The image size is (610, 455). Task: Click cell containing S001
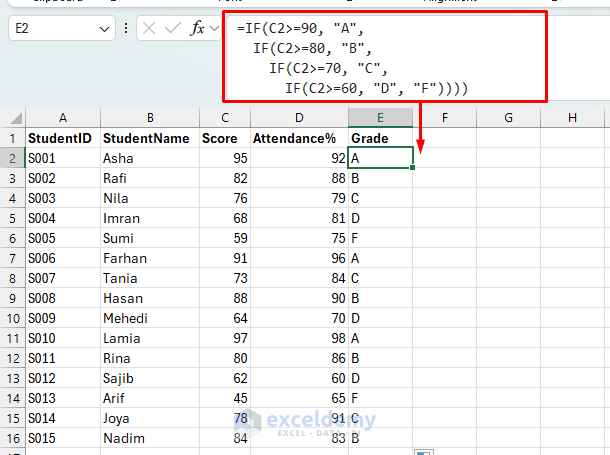point(63,158)
